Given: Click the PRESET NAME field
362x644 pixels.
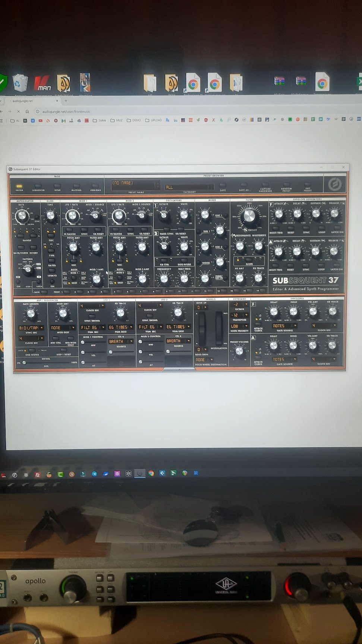Looking at the screenshot, I should point(136,184).
